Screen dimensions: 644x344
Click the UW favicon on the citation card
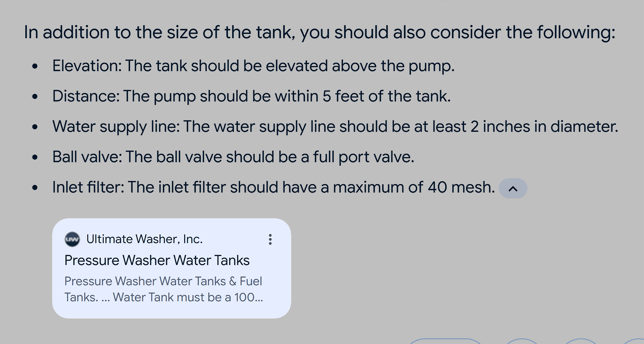(x=72, y=239)
